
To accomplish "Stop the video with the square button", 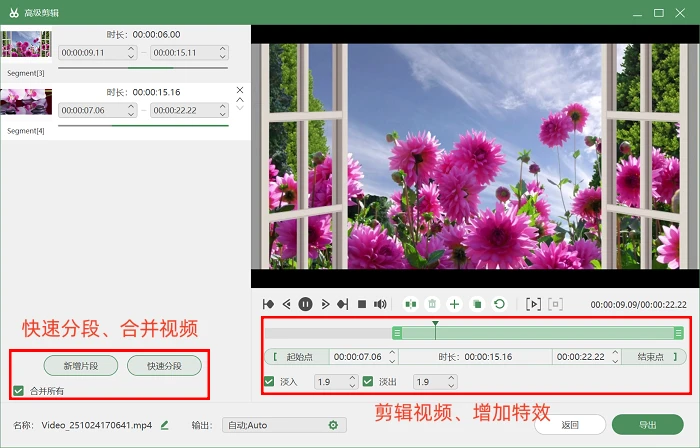I will [x=362, y=304].
